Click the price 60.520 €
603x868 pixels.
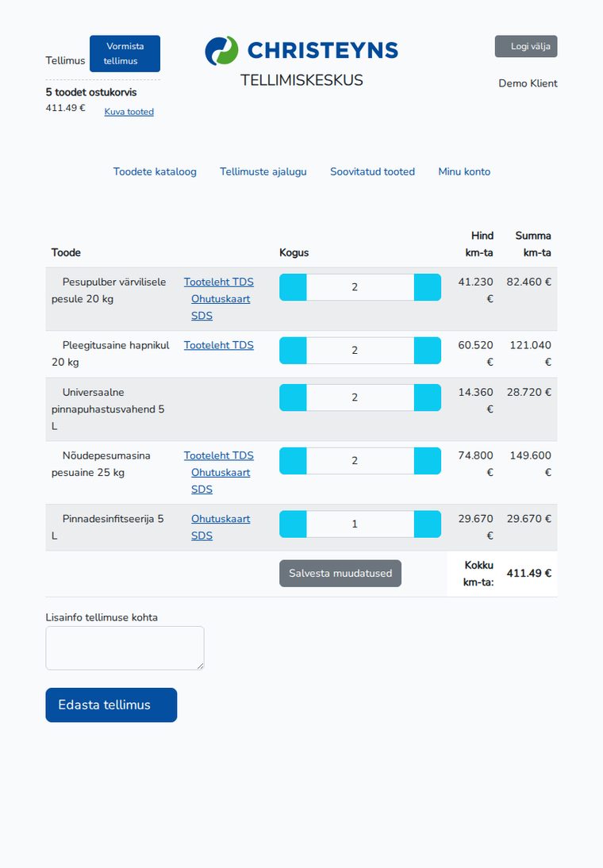[475, 353]
